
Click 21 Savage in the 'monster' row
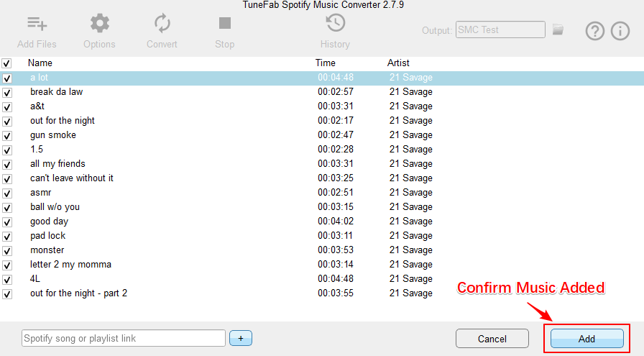410,250
